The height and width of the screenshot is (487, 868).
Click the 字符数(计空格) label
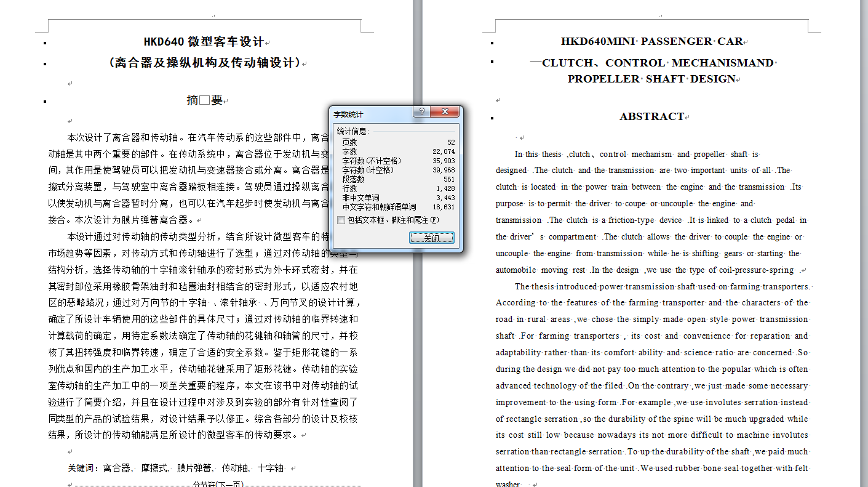368,170
